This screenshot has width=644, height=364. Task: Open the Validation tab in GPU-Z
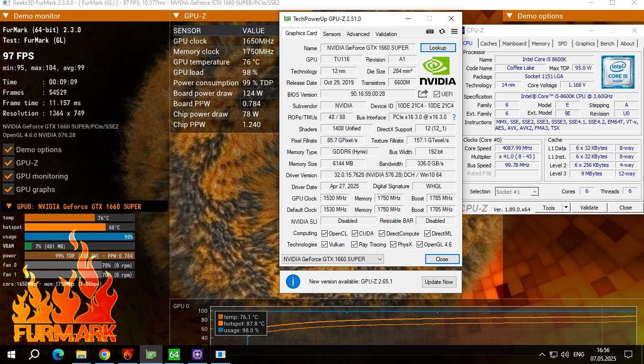[386, 34]
